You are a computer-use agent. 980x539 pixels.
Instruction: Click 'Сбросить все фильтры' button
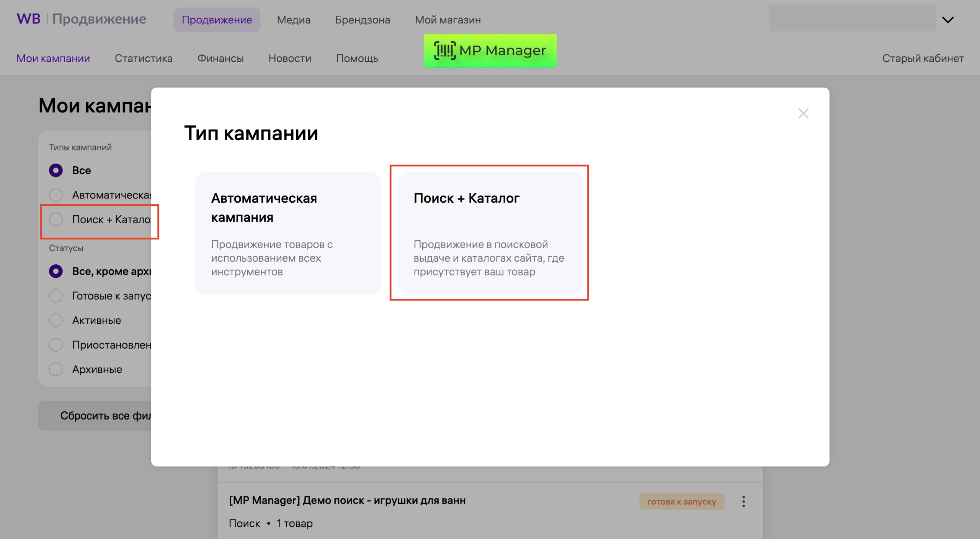coord(96,416)
